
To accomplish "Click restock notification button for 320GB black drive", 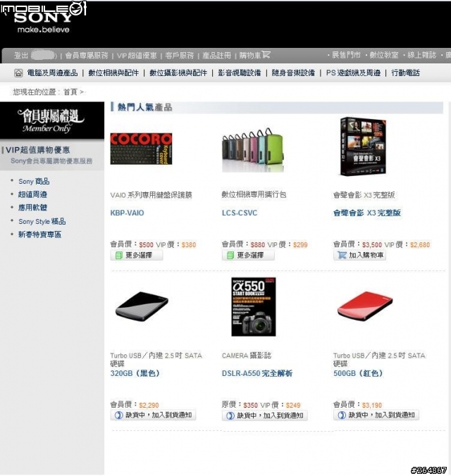I will pos(153,415).
